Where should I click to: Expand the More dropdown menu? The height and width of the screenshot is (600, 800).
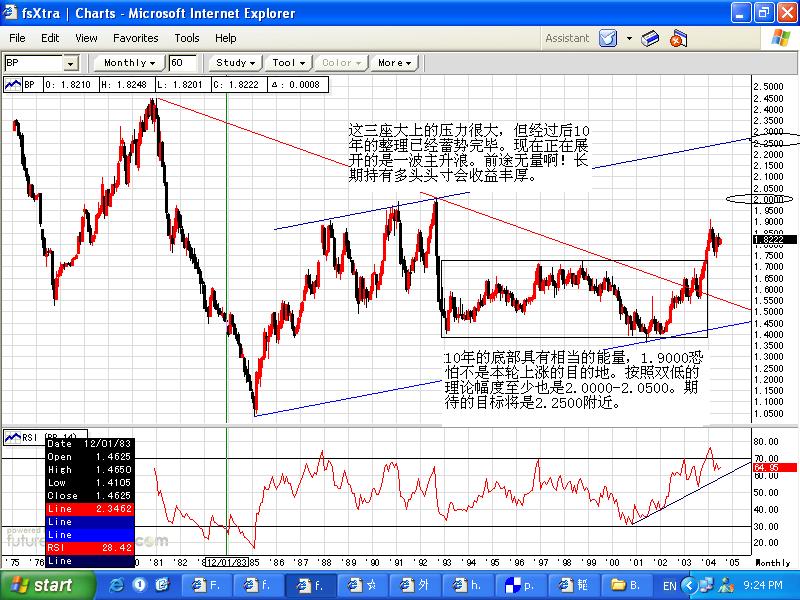tap(394, 63)
